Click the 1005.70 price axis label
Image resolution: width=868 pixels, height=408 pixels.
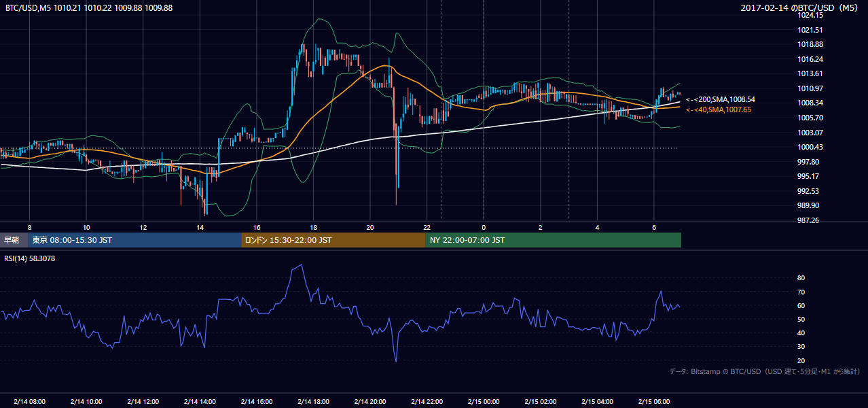click(811, 118)
